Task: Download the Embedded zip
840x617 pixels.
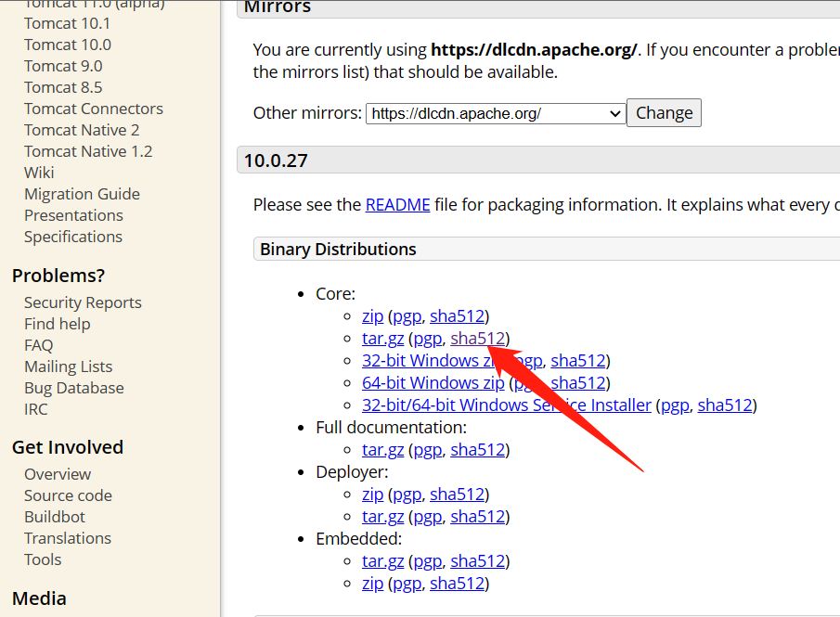Action: click(373, 584)
